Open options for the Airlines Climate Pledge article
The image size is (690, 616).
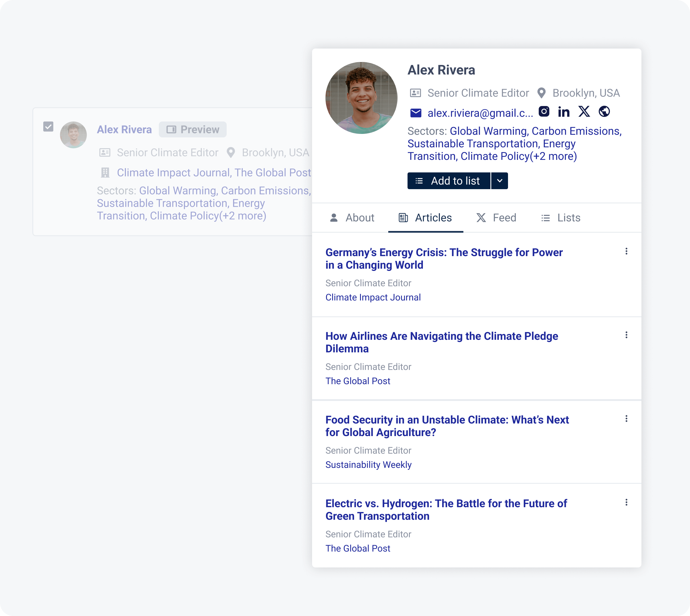pyautogui.click(x=626, y=335)
